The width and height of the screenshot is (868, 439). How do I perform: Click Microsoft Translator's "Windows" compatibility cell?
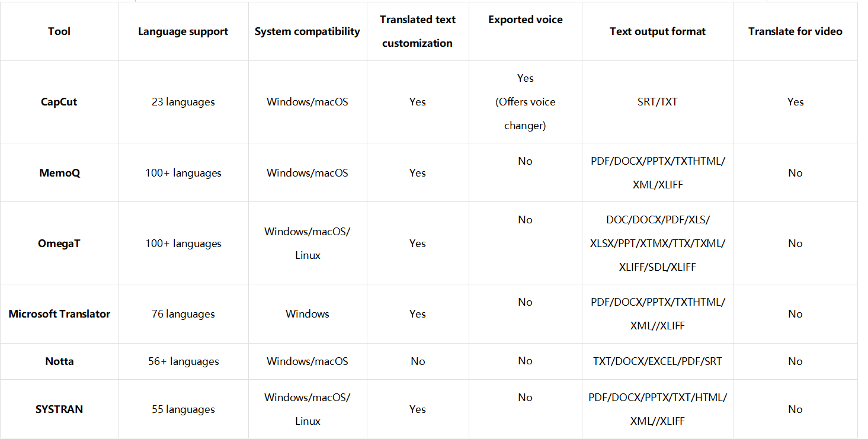point(308,314)
